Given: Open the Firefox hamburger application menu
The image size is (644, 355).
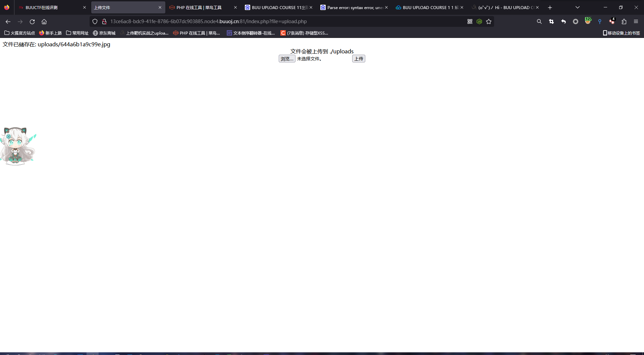Looking at the screenshot, I should point(636,21).
